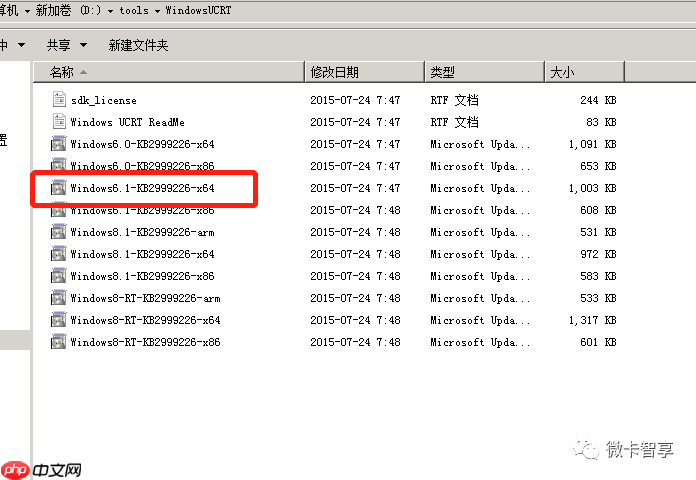The height and width of the screenshot is (480, 696).
Task: Select file name Windows6.1-KB2999226-x64
Action: tap(142, 188)
